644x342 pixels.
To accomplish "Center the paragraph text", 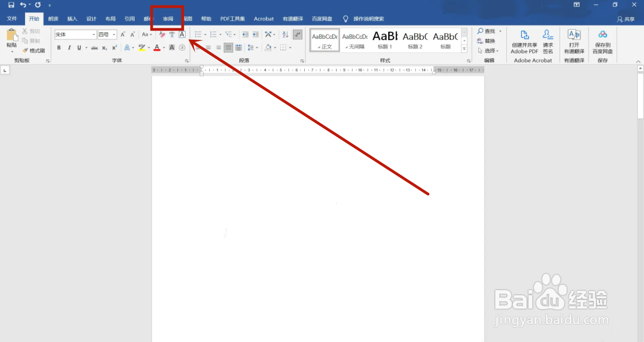I will pyautogui.click(x=208, y=47).
